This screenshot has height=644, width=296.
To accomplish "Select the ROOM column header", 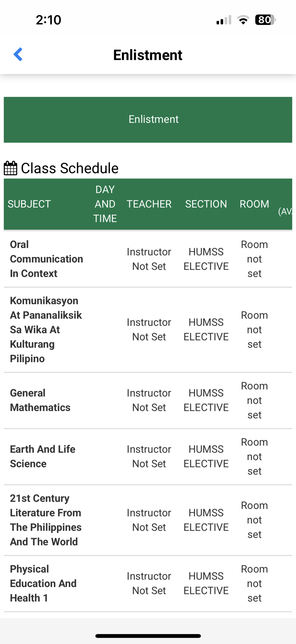I will coord(254,204).
